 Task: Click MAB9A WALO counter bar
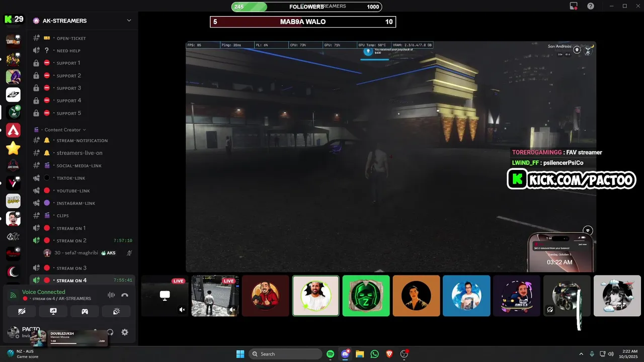coord(303,22)
